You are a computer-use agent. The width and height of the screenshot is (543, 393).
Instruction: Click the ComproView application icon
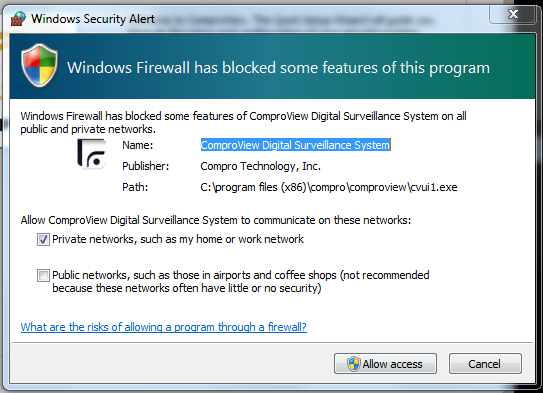pos(91,154)
